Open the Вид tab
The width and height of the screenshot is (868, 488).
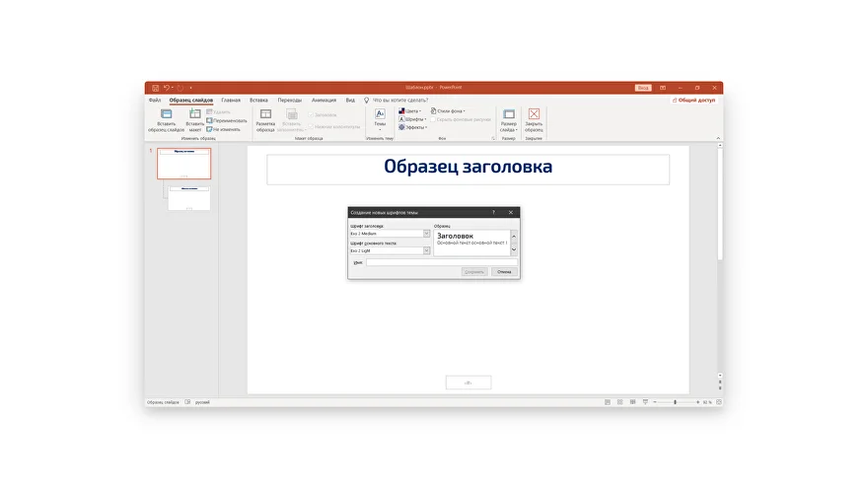[x=350, y=101]
